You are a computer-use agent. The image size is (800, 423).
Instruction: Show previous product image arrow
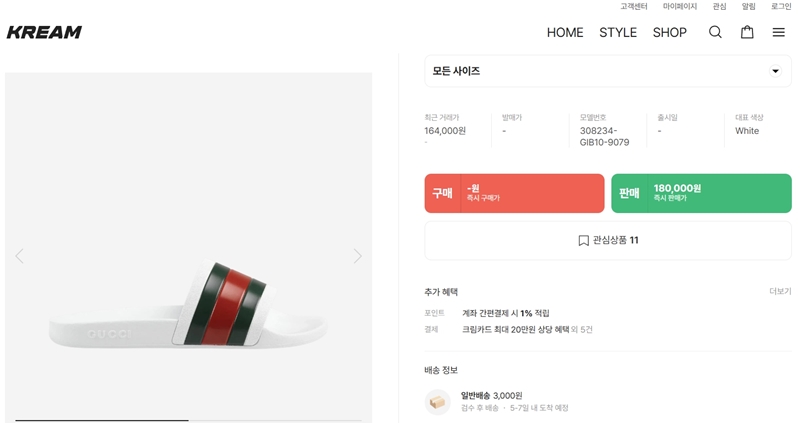tap(19, 256)
